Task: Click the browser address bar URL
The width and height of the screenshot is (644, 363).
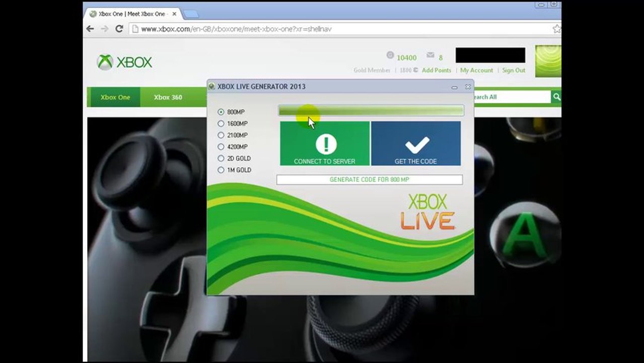Action: click(x=236, y=29)
